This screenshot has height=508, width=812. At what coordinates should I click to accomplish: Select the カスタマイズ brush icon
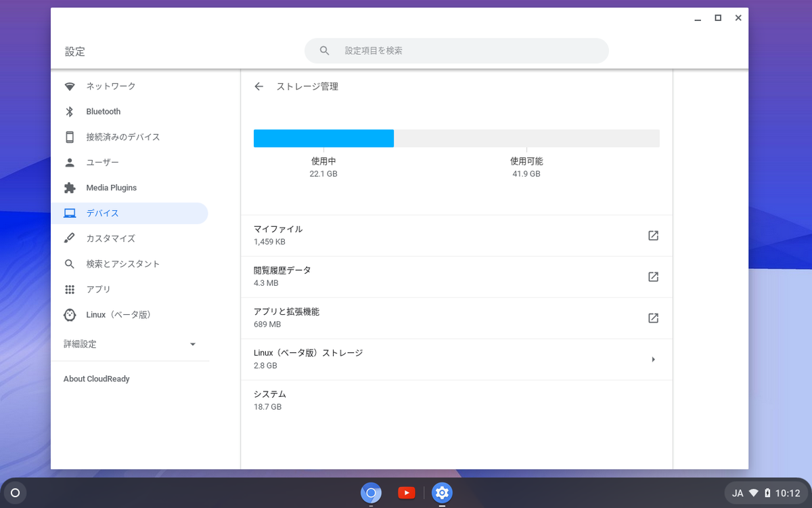click(70, 238)
